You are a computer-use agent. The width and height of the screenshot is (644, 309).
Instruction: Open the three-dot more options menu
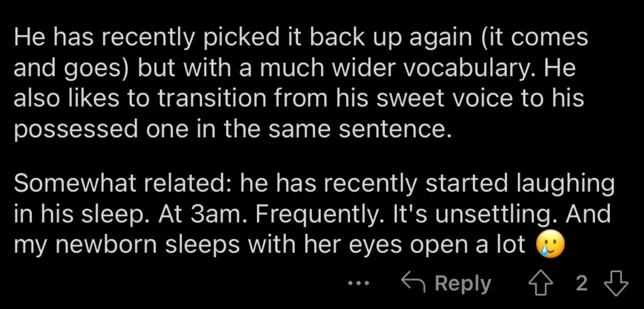[359, 283]
